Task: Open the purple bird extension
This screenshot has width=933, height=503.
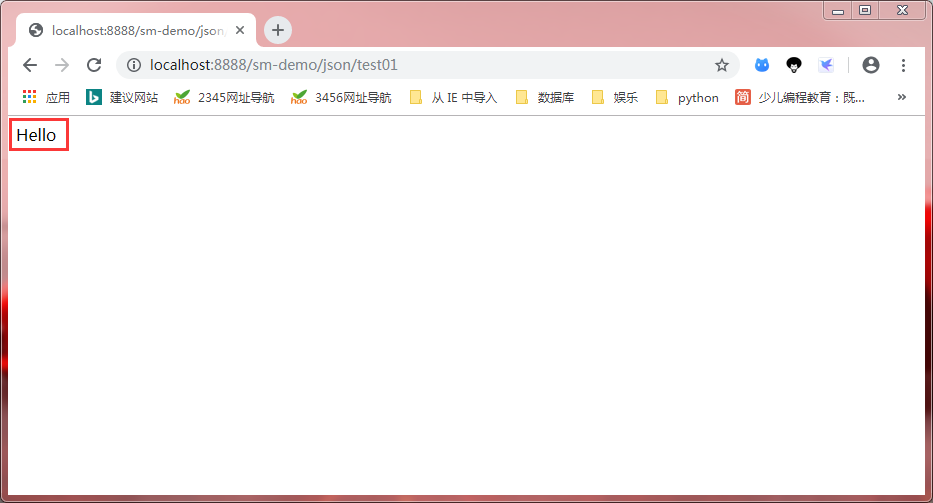Action: [x=826, y=65]
